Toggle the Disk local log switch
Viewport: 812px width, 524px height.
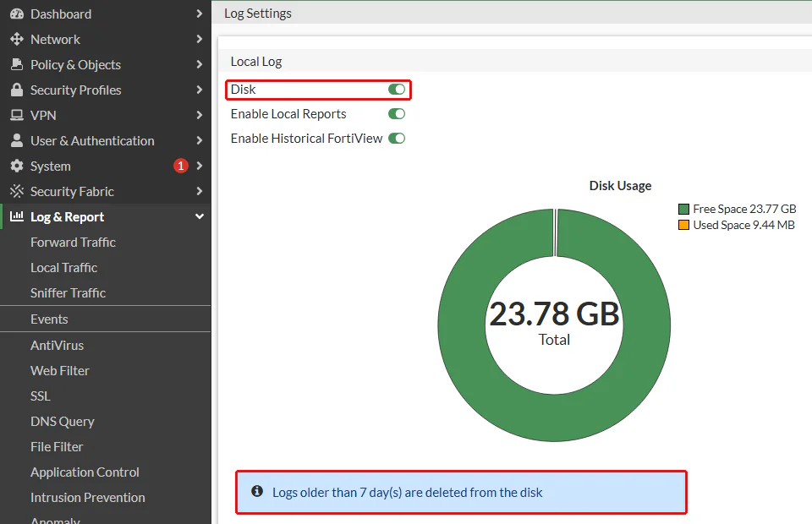(x=397, y=90)
